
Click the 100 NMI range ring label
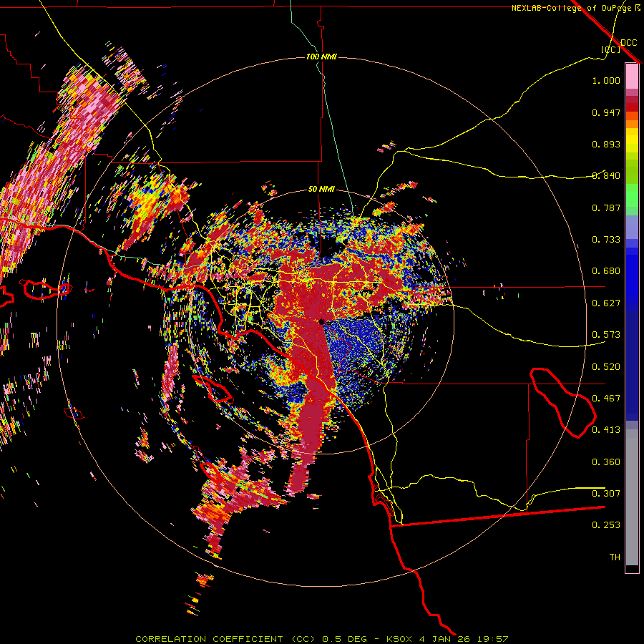point(321,57)
